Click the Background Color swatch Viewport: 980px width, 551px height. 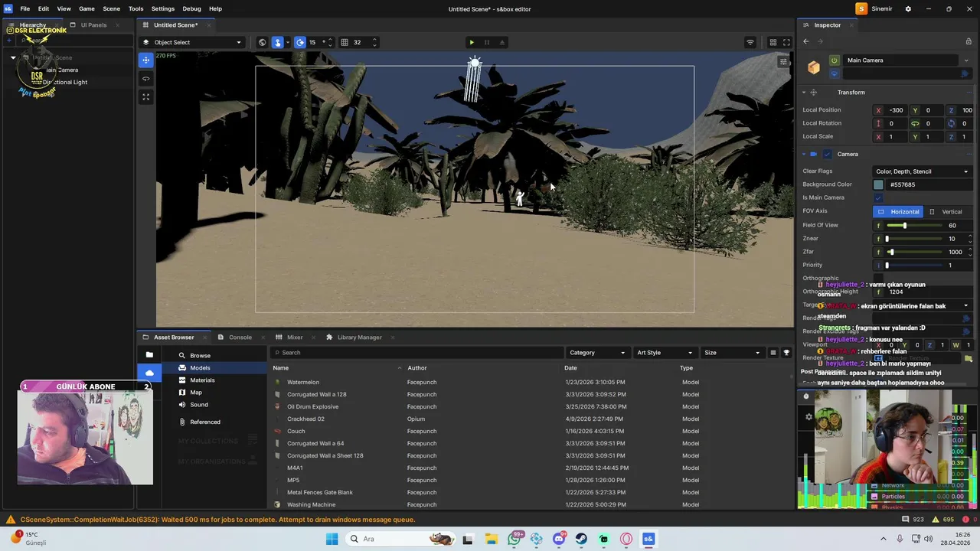point(878,184)
